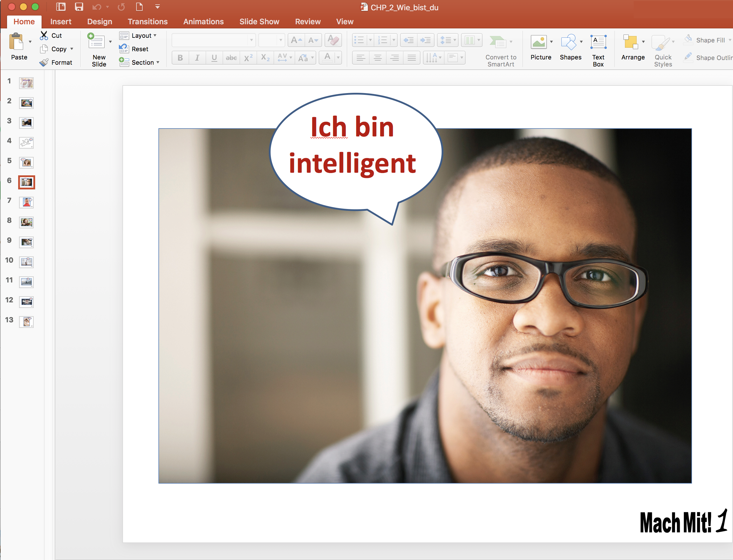Click the Save icon in title bar
733x560 pixels.
coord(79,7)
